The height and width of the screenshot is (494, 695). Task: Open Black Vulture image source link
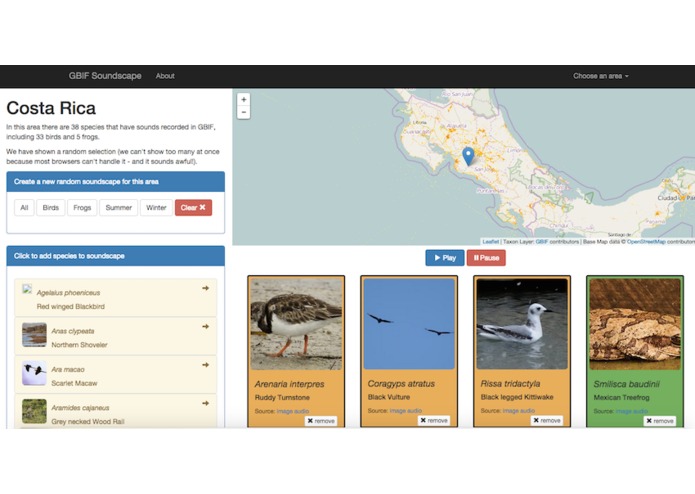[397, 411]
